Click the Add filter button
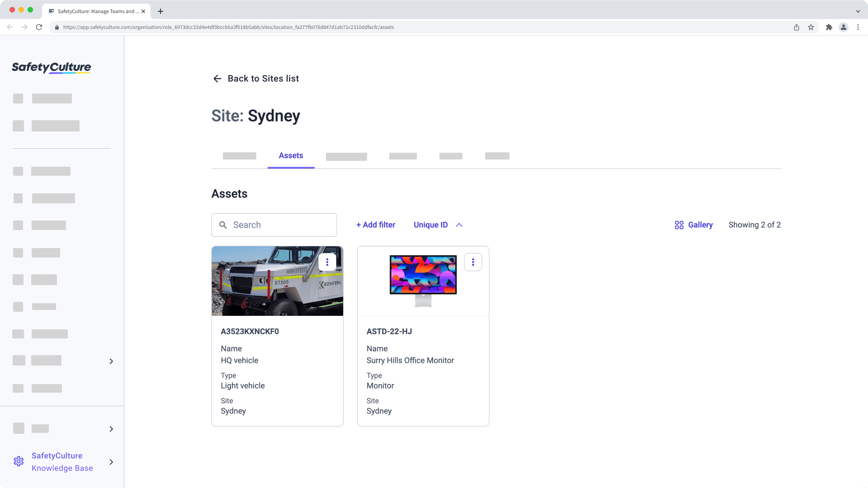The image size is (868, 488). click(x=376, y=225)
